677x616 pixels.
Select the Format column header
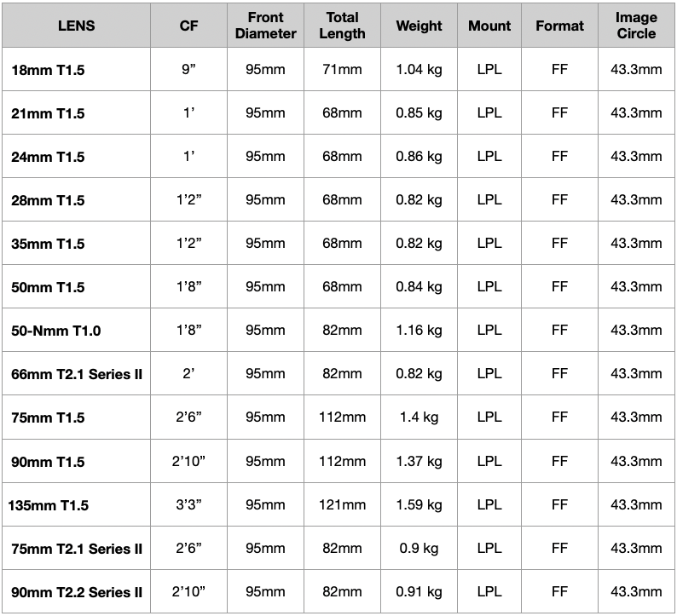[559, 26]
